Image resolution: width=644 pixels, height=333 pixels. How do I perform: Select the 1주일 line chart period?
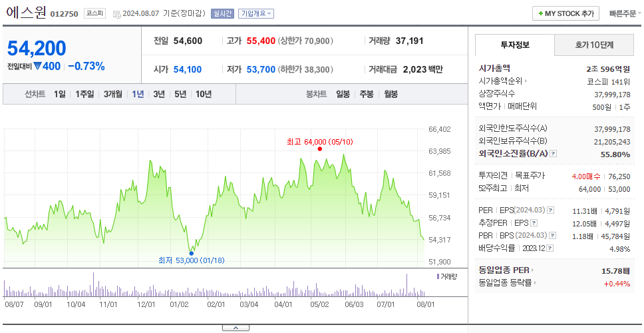coord(85,94)
